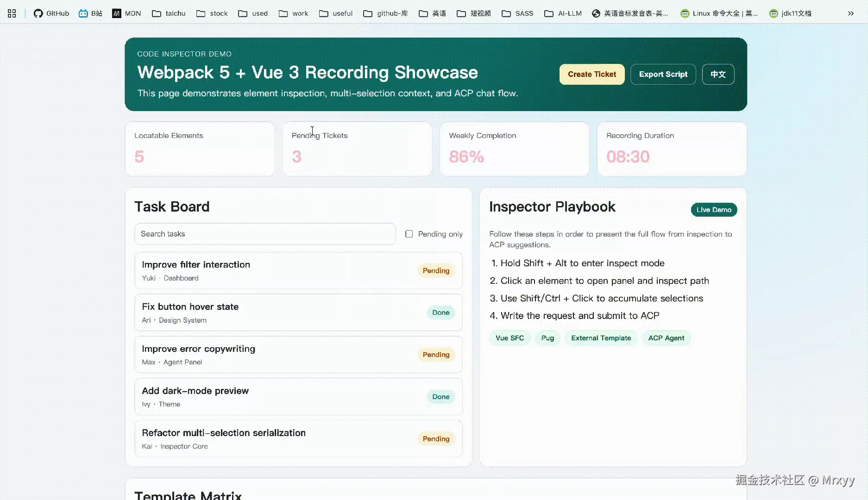Screen dimensions: 868x500
Task: Click Pending badge on Improve error copywriting
Action: point(436,355)
